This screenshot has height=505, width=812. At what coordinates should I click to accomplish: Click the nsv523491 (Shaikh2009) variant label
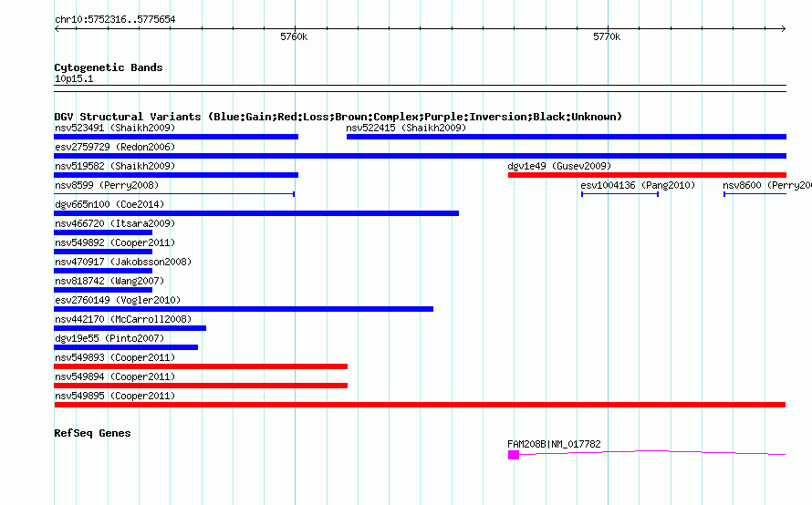(x=115, y=128)
